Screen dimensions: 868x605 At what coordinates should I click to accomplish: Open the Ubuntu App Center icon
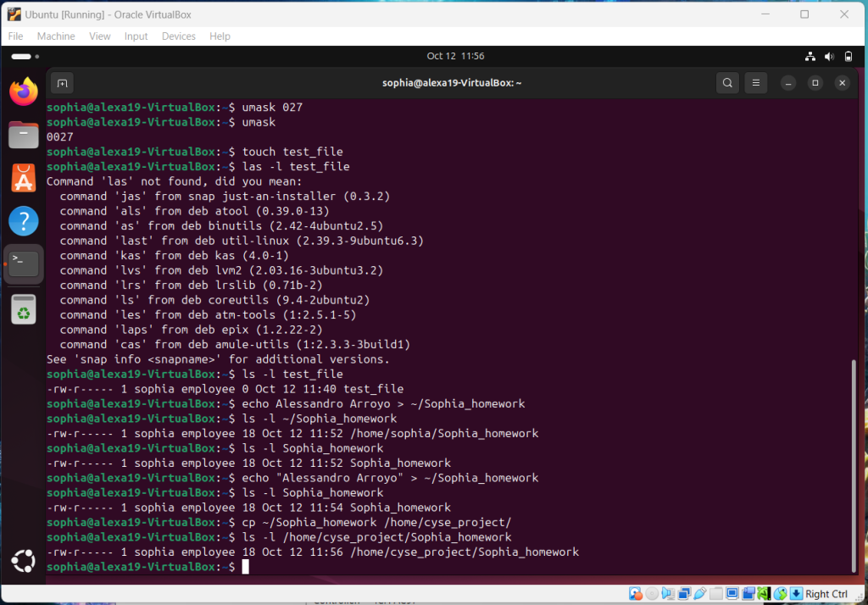pos(24,178)
